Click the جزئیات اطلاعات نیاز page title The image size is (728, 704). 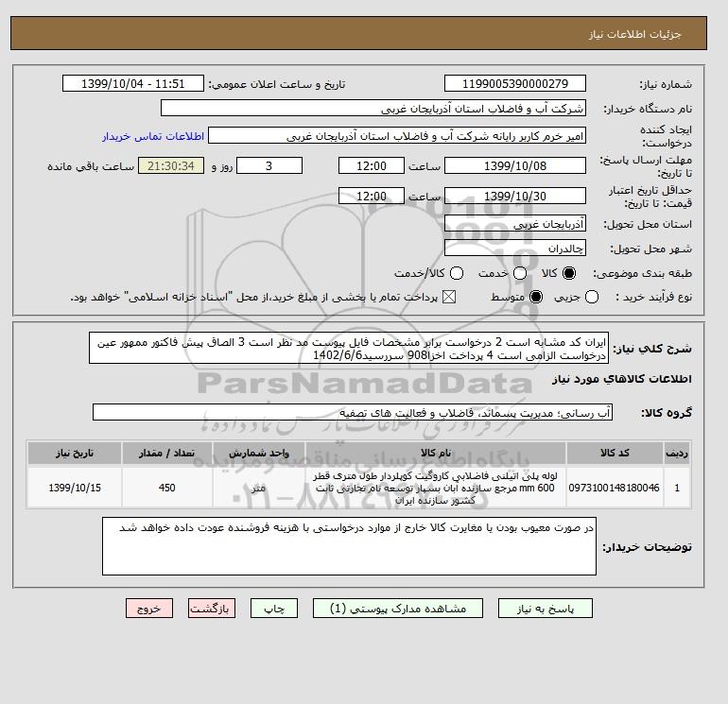(x=634, y=34)
